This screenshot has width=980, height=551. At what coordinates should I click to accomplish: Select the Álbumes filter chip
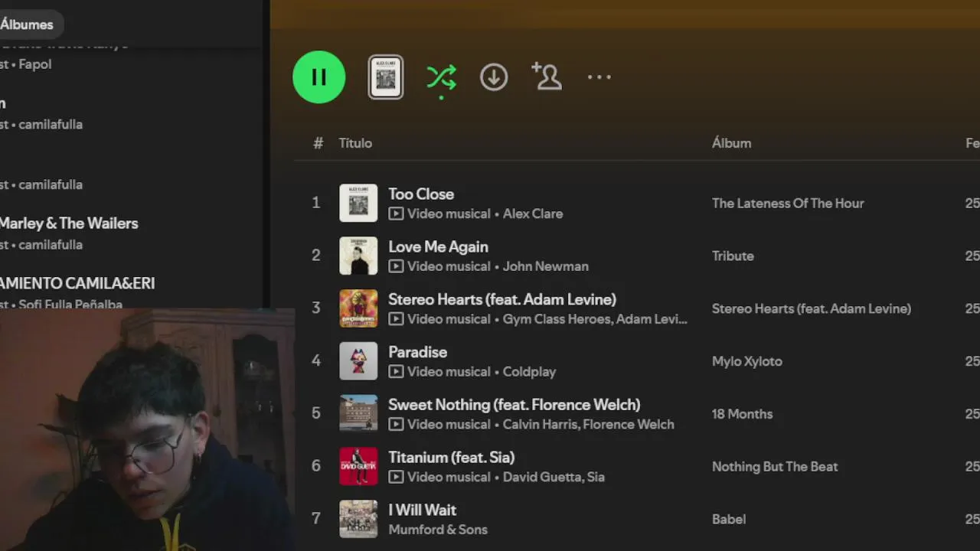pyautogui.click(x=28, y=24)
